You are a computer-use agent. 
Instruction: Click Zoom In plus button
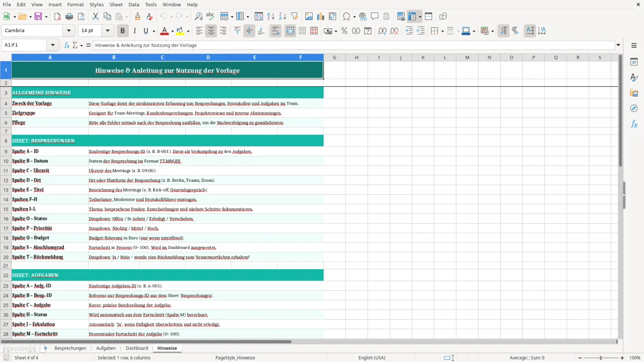tap(623, 358)
